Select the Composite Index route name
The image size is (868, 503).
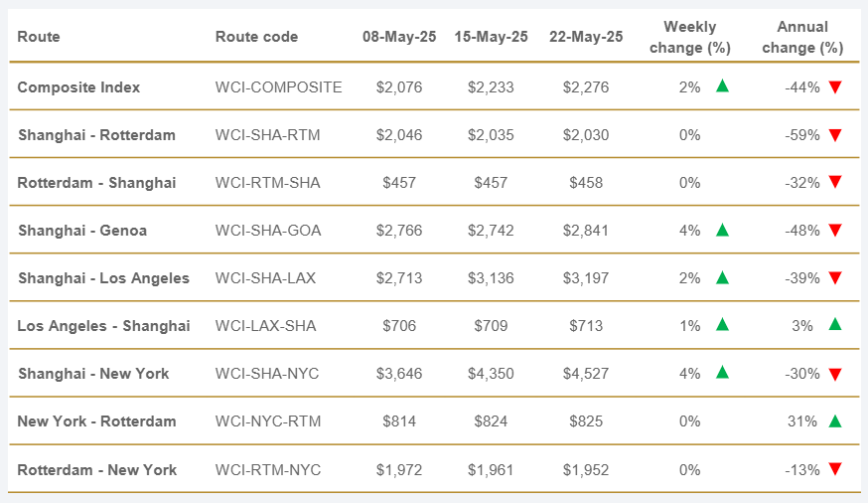pos(78,86)
